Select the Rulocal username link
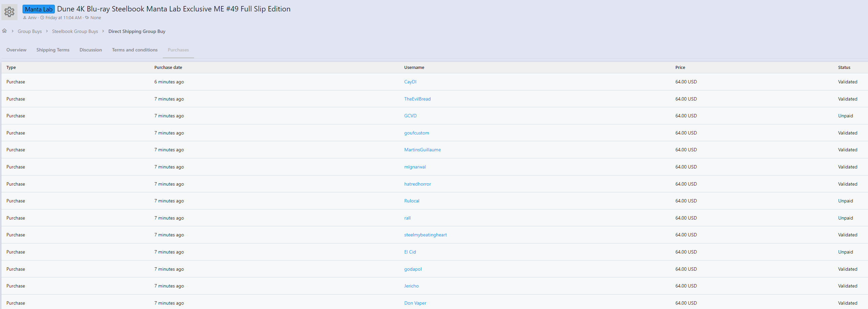 [x=412, y=201]
